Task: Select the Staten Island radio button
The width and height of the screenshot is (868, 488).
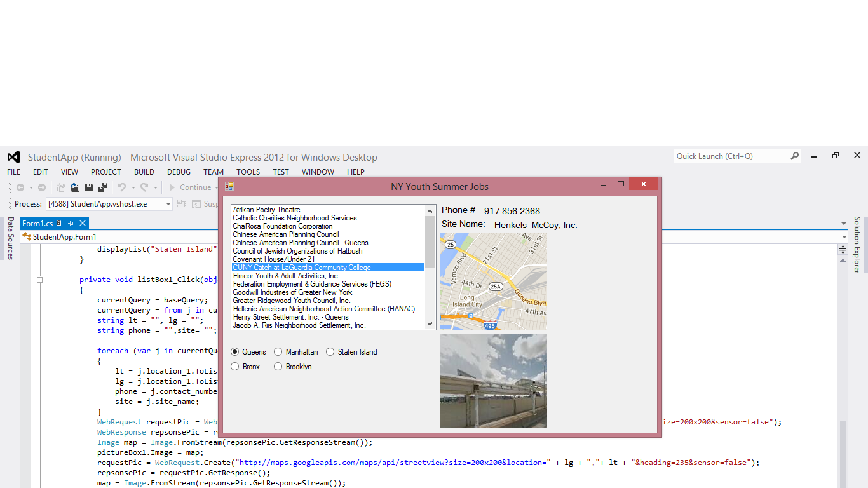Action: (x=330, y=352)
